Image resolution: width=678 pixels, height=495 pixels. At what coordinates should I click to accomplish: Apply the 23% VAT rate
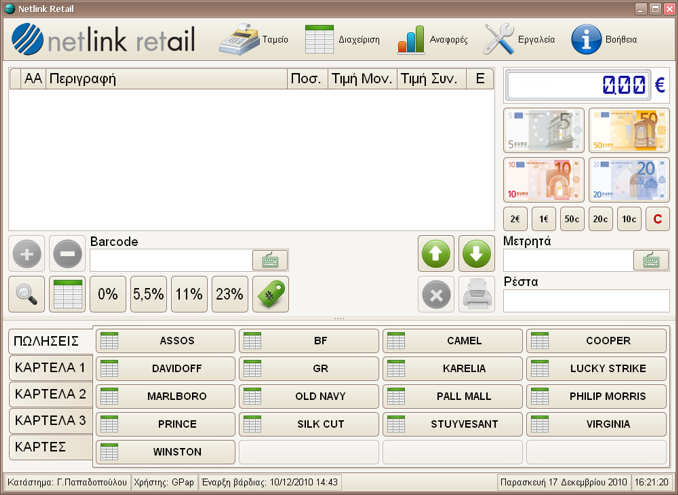(230, 294)
